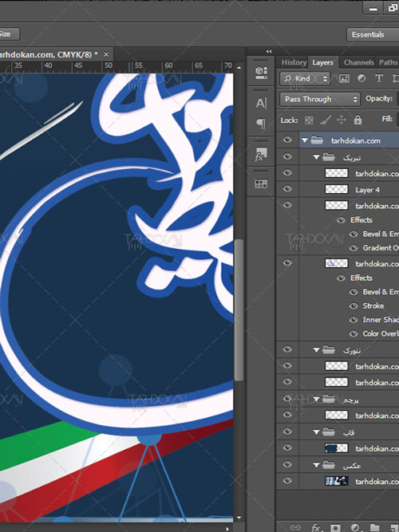
Task: Collapse the tarhdokan.com top group
Action: pos(304,140)
